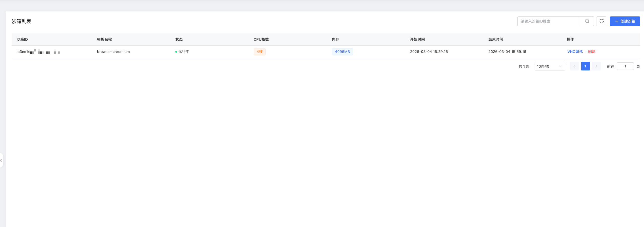This screenshot has height=227, width=644.
Task: Go to the previous page arrow
Action: 574,66
